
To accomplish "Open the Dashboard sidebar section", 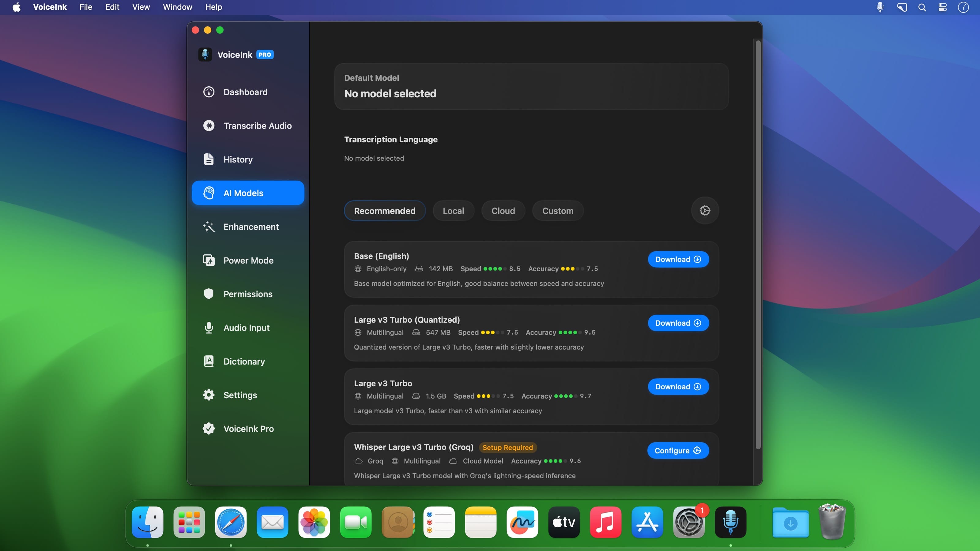I will [x=245, y=92].
